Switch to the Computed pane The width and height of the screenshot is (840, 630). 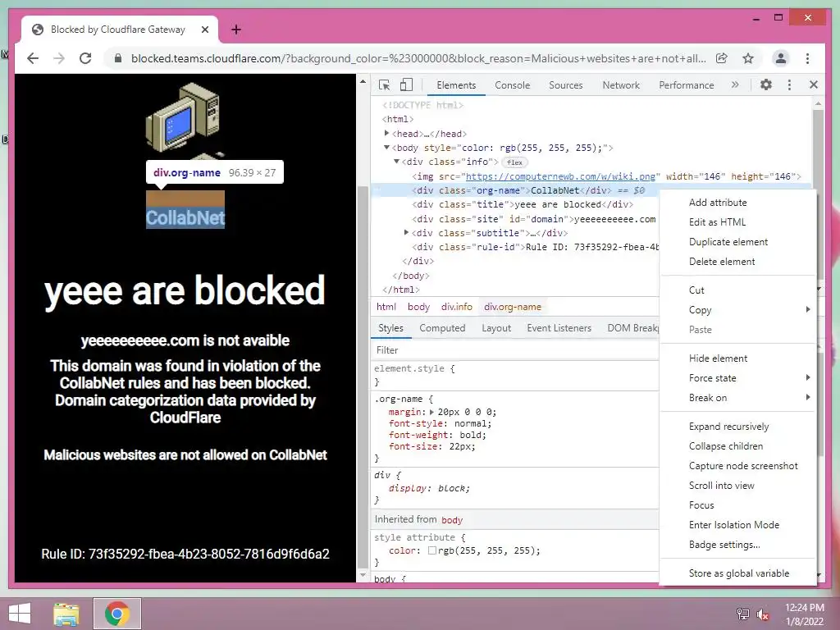[x=442, y=328]
